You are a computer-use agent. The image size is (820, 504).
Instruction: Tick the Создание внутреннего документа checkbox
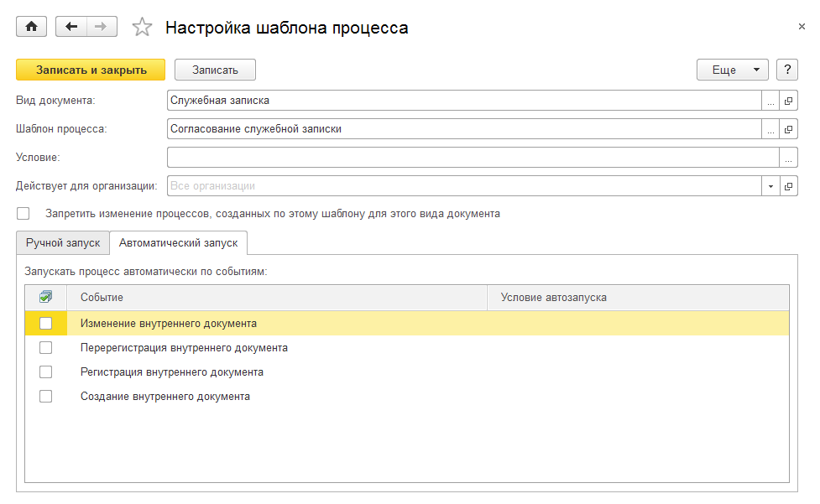pyautogui.click(x=45, y=396)
